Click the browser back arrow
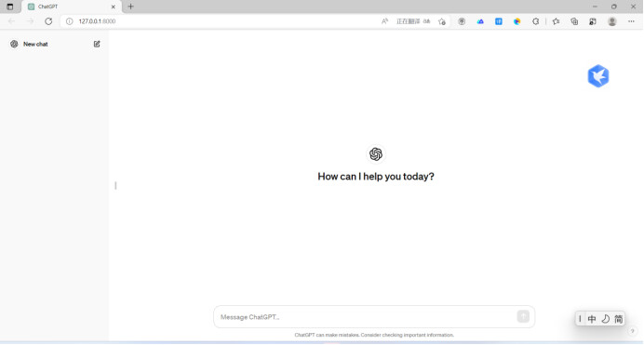644x345 pixels. pos(11,21)
